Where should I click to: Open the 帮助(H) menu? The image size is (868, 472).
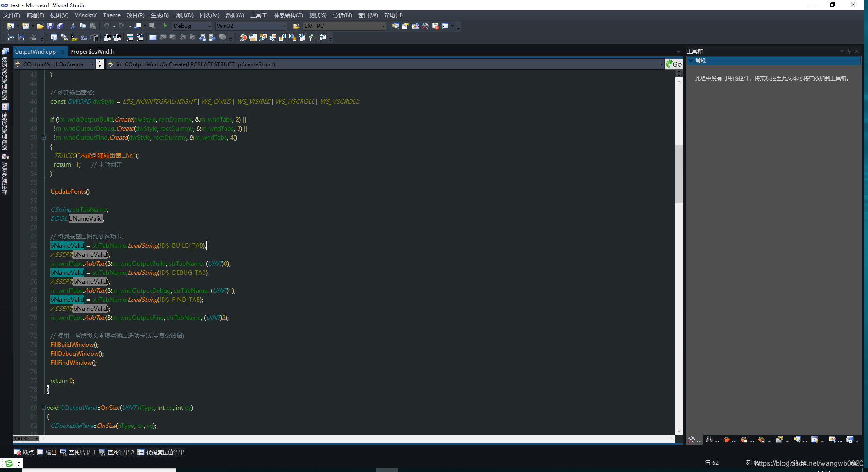[x=393, y=15]
